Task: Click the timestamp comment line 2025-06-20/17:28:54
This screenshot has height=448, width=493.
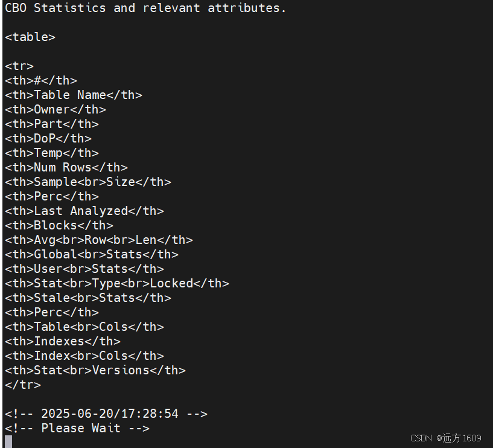Action: tap(106, 414)
